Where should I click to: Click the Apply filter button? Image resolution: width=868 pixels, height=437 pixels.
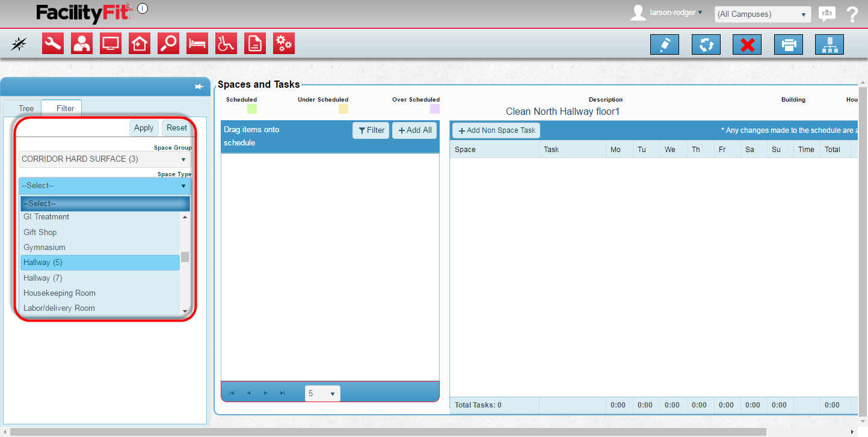144,127
